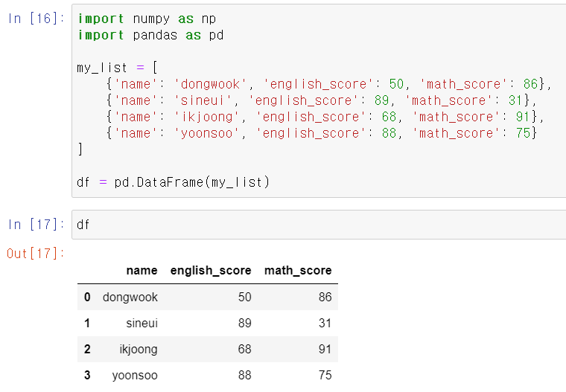
Task: Click row index 2 in the table
Action: point(87,349)
